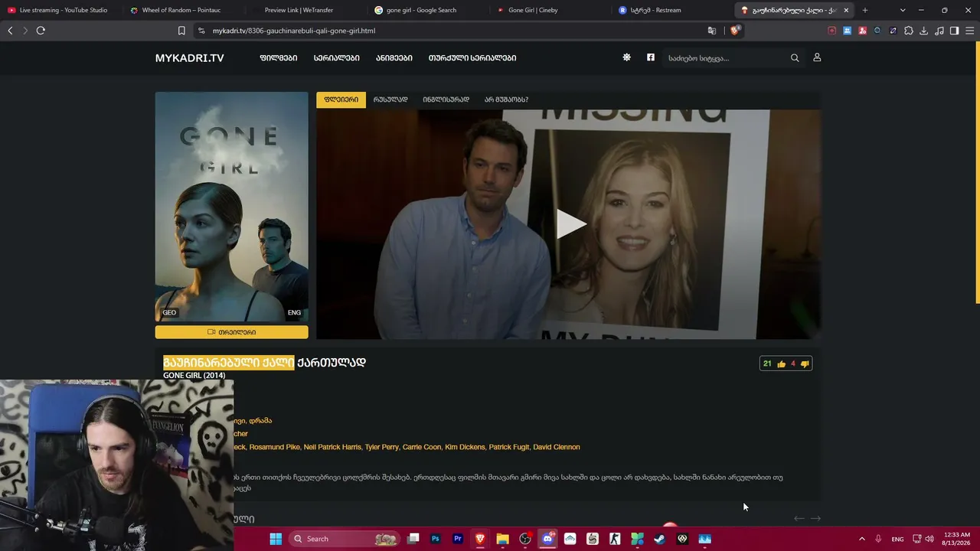Go back in browser history
Screen dimensions: 980x551
pyautogui.click(x=10, y=31)
